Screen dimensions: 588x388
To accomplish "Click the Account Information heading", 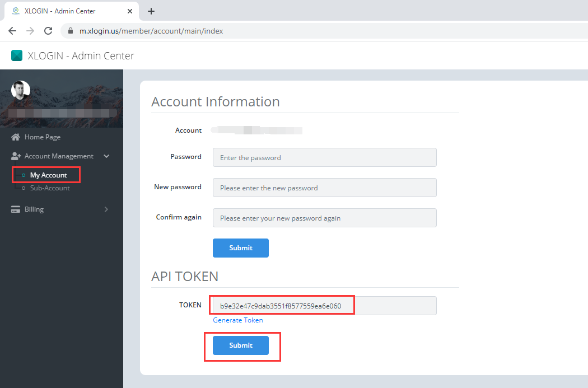I will coord(216,101).
